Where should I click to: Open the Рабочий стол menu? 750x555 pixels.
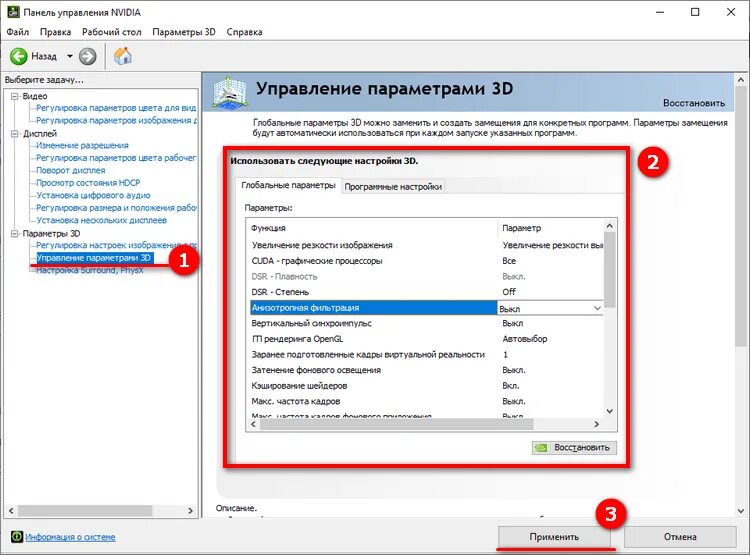[111, 32]
